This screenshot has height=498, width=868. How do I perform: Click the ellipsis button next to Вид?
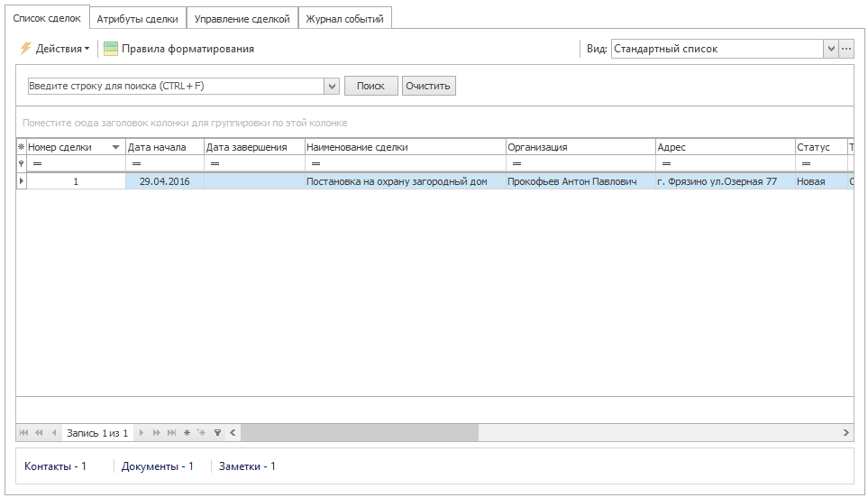pos(846,49)
